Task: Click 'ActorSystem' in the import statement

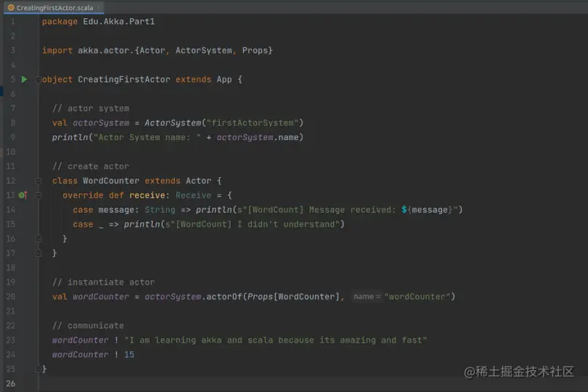Action: (x=204, y=51)
